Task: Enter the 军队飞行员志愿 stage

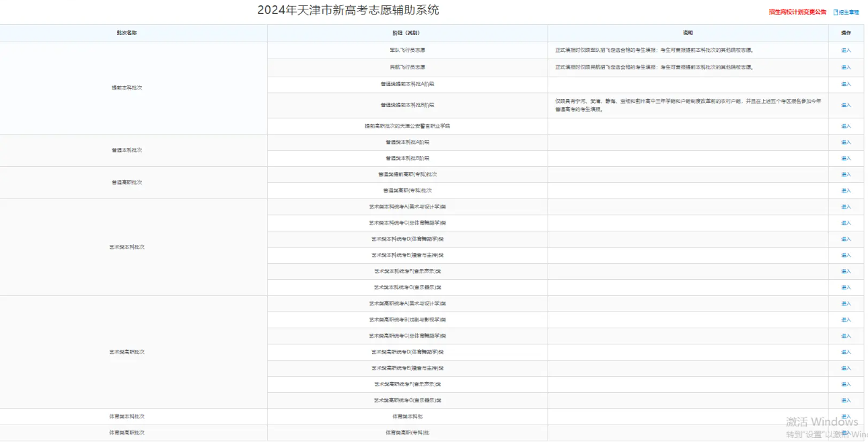Action: click(x=846, y=49)
